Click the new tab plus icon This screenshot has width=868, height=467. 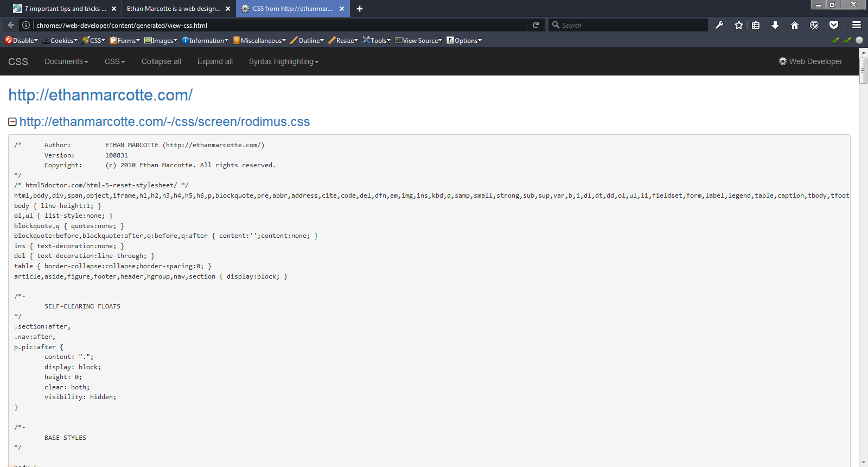(x=360, y=9)
